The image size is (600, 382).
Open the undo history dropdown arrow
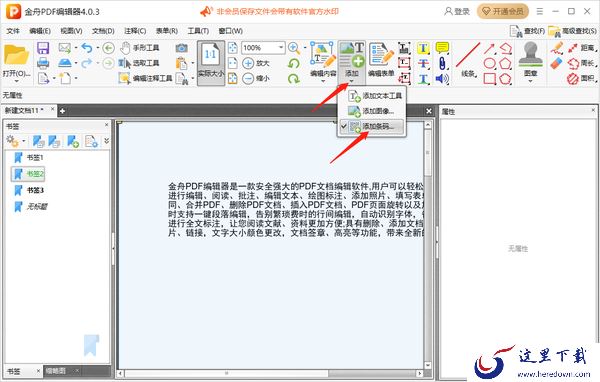pyautogui.click(x=98, y=48)
